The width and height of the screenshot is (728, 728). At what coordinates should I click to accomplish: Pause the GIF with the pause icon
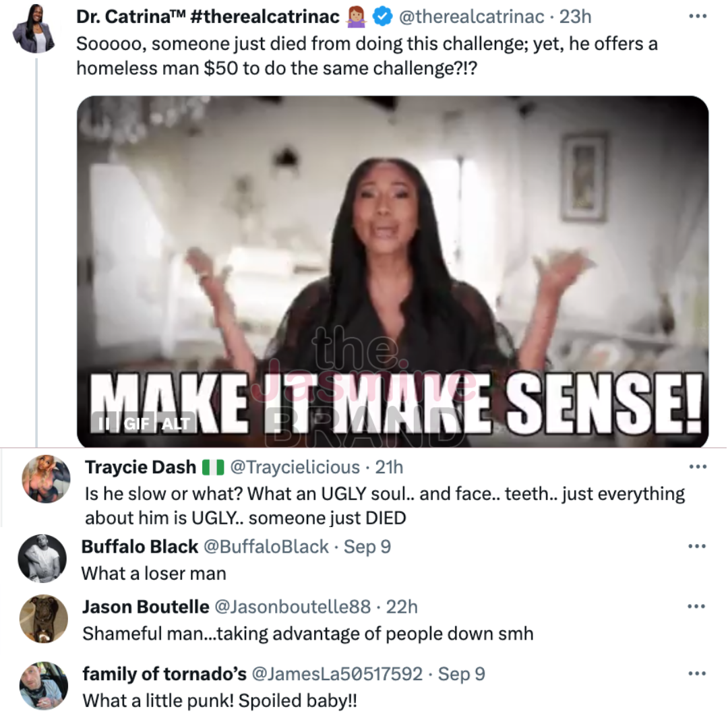tap(104, 423)
